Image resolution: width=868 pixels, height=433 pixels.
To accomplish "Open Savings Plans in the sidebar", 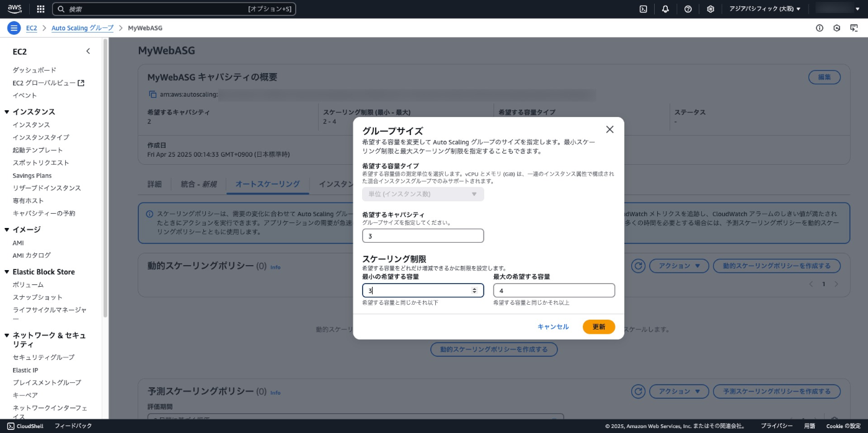I will tap(32, 176).
